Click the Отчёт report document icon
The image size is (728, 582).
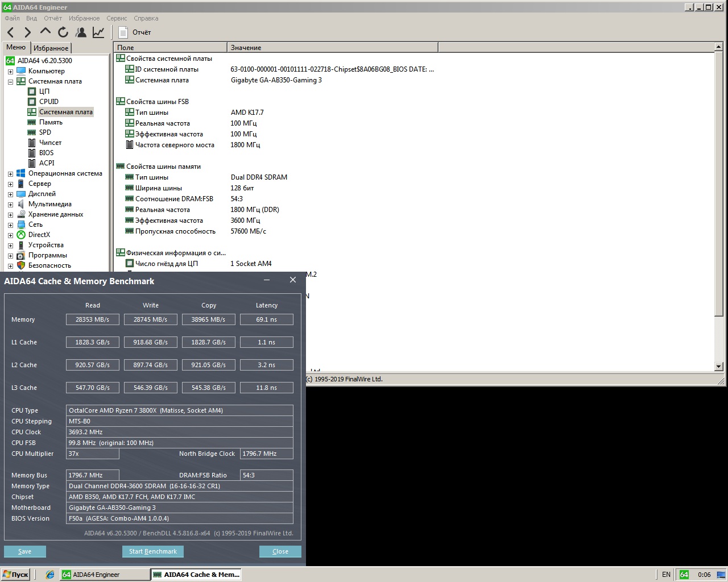pyautogui.click(x=123, y=32)
